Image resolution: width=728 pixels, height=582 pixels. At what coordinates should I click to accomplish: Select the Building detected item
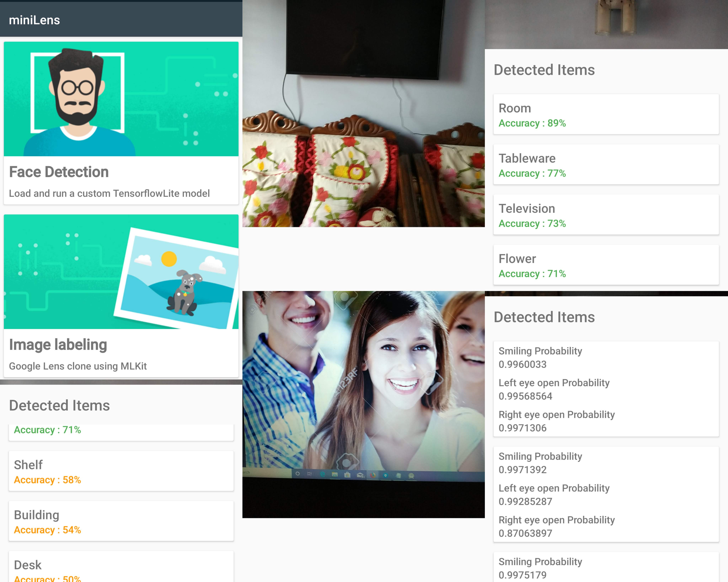coord(121,521)
